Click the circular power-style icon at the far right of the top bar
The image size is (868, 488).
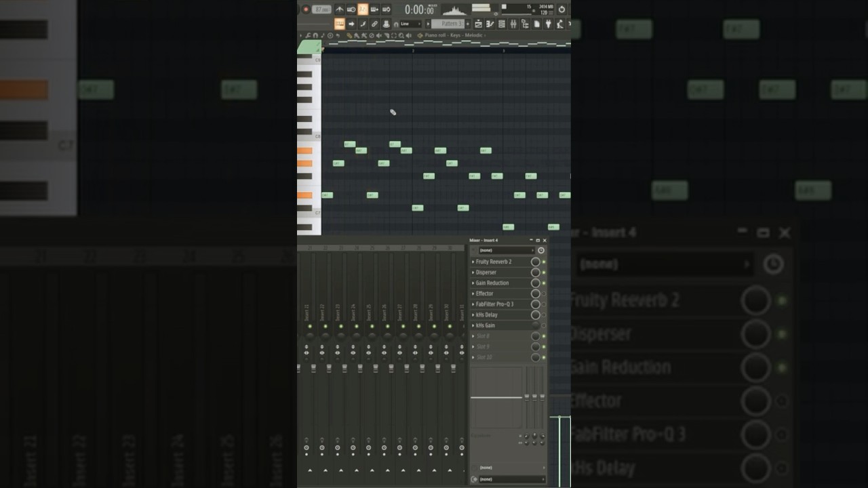pos(561,9)
